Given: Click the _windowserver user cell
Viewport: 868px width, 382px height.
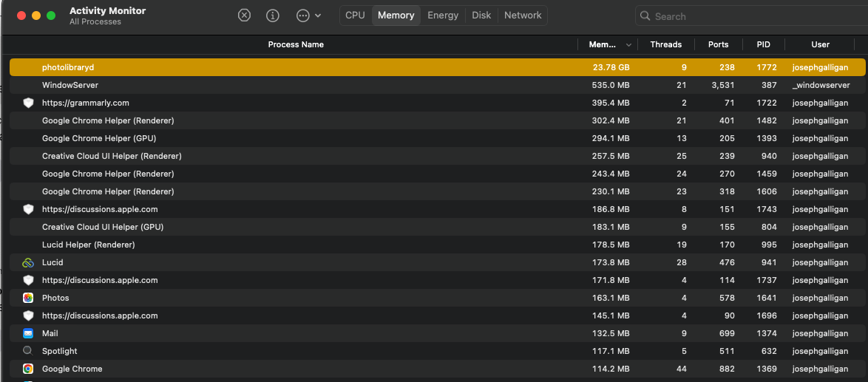Looking at the screenshot, I should tap(821, 85).
